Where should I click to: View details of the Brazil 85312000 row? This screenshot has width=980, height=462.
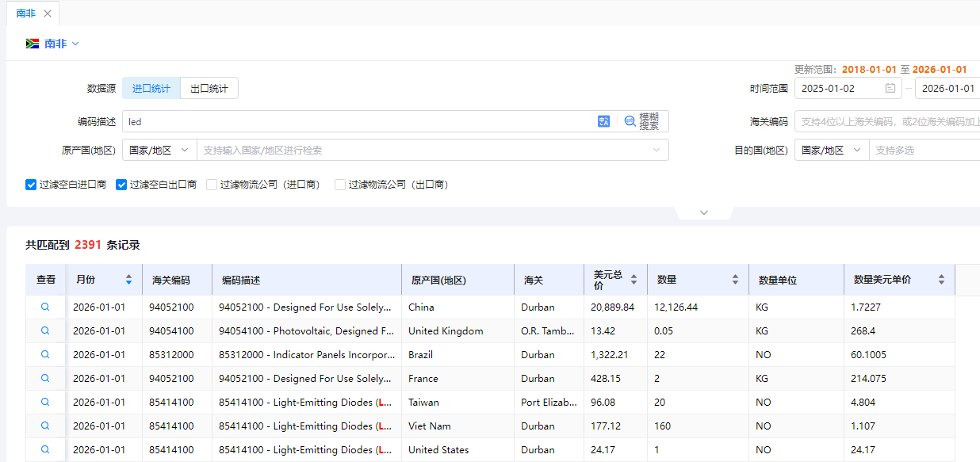tap(45, 354)
